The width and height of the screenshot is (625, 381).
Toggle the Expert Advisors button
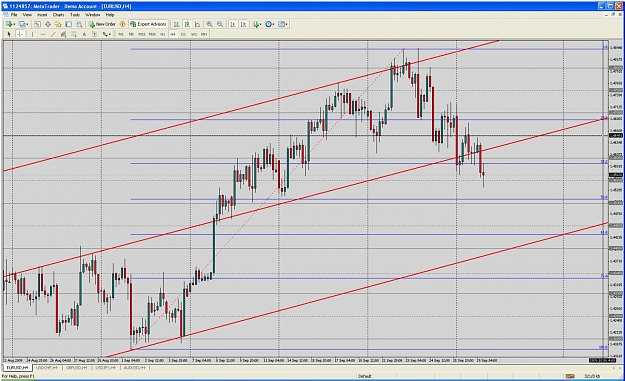tap(148, 24)
